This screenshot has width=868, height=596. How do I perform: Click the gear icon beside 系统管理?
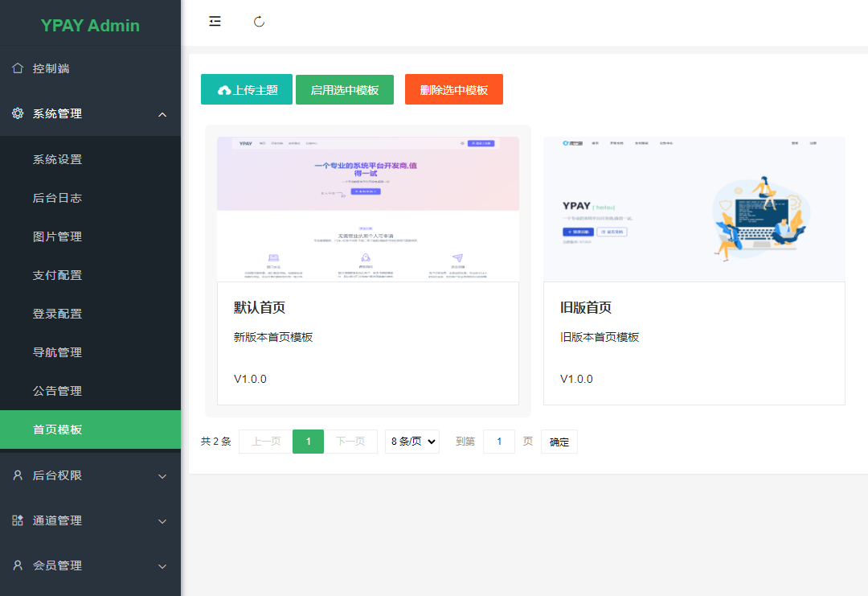(x=18, y=113)
